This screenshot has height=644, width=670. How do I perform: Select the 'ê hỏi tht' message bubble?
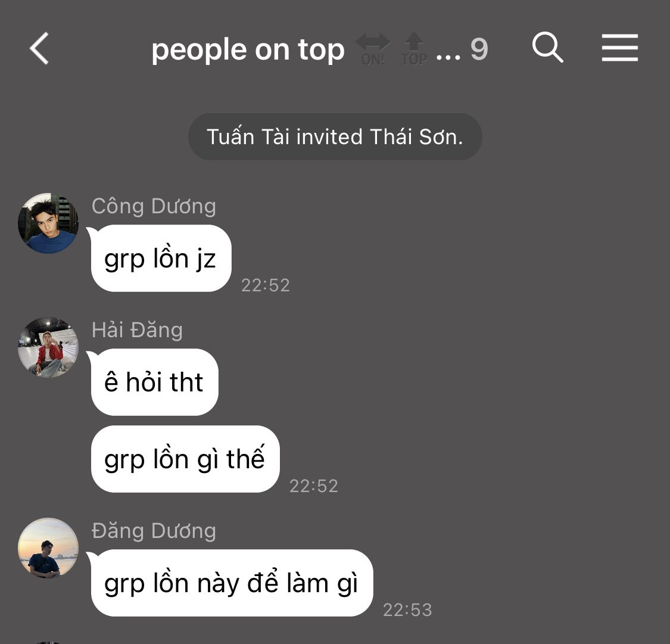[154, 382]
